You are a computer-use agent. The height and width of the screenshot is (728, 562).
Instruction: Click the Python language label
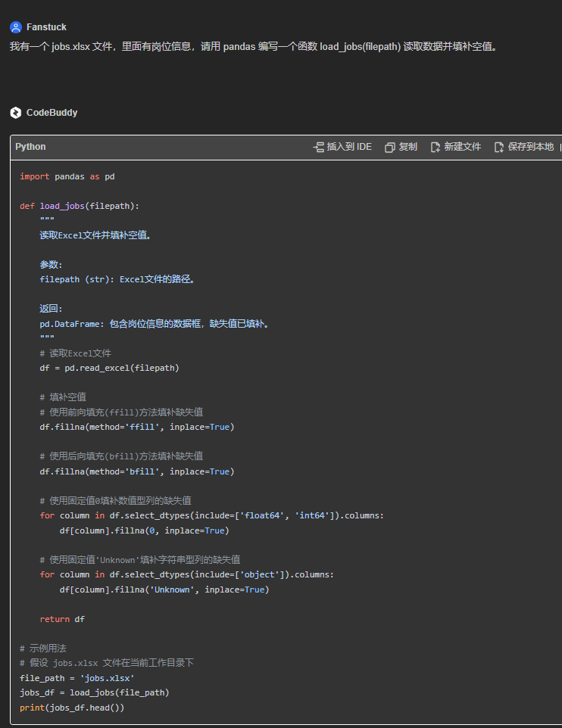(30, 147)
